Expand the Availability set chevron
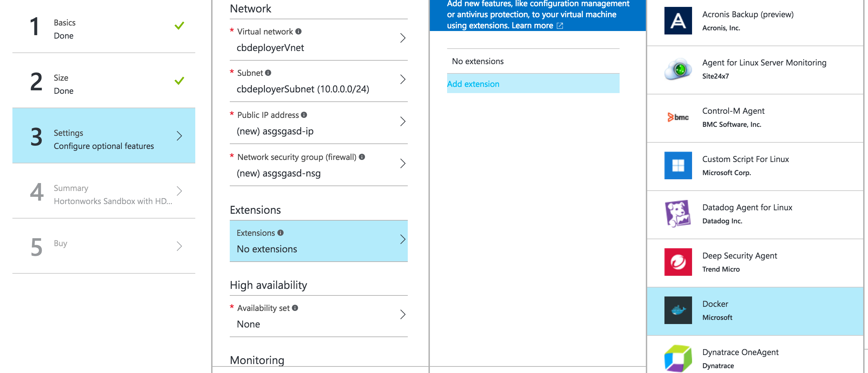The height and width of the screenshot is (373, 868). (x=403, y=314)
